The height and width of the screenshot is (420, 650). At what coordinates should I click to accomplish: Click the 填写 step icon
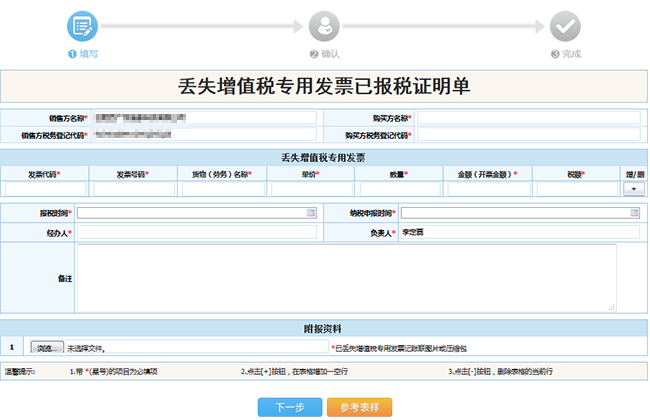(83, 26)
